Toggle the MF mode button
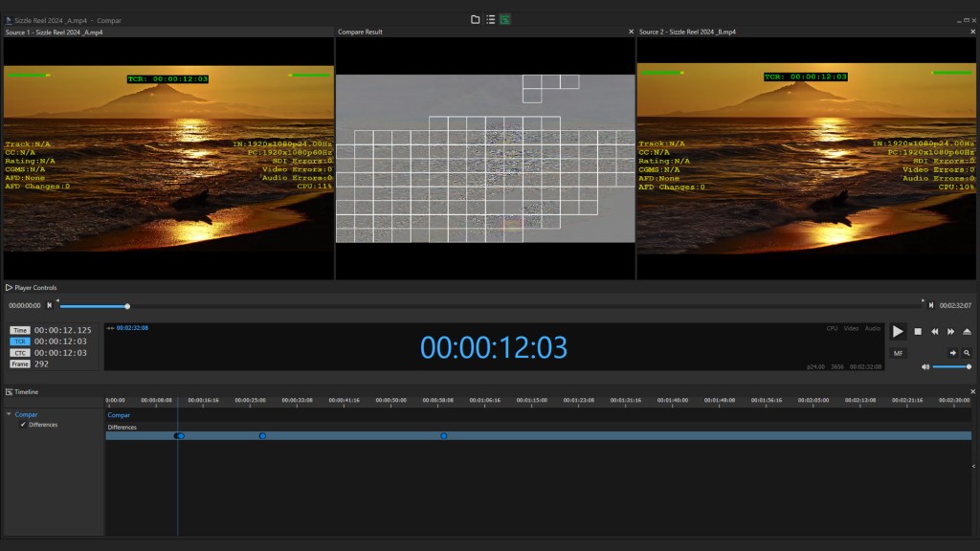This screenshot has width=980, height=551. pyautogui.click(x=898, y=353)
